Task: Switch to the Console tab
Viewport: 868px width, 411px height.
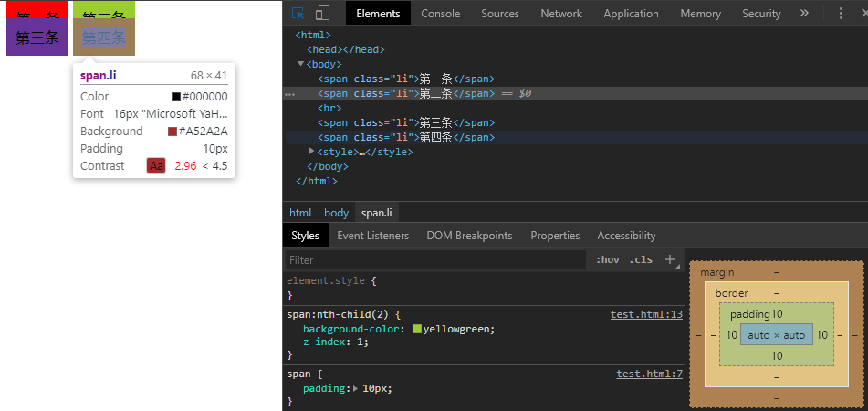Action: pyautogui.click(x=440, y=14)
